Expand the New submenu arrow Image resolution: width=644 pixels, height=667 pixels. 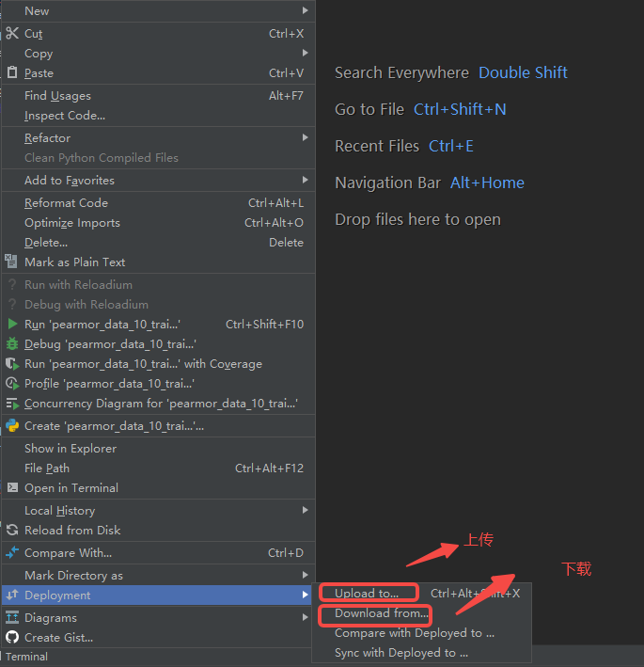click(x=305, y=10)
